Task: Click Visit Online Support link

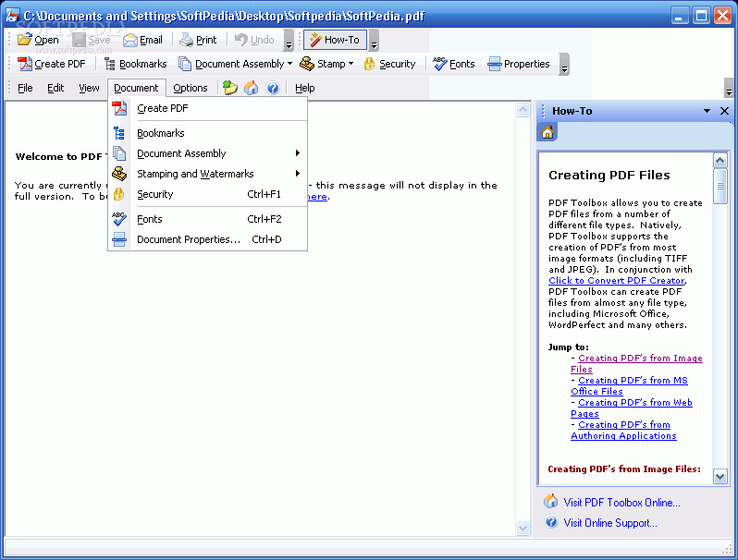Action: 610,523
